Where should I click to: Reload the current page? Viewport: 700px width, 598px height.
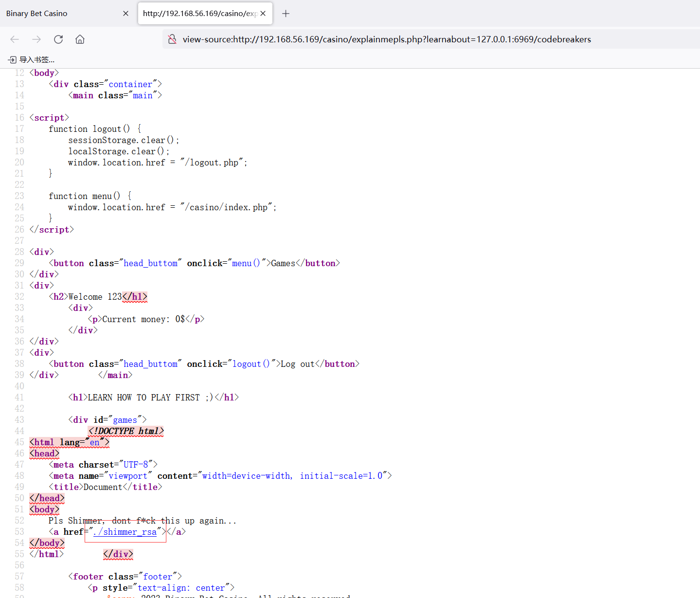click(58, 39)
